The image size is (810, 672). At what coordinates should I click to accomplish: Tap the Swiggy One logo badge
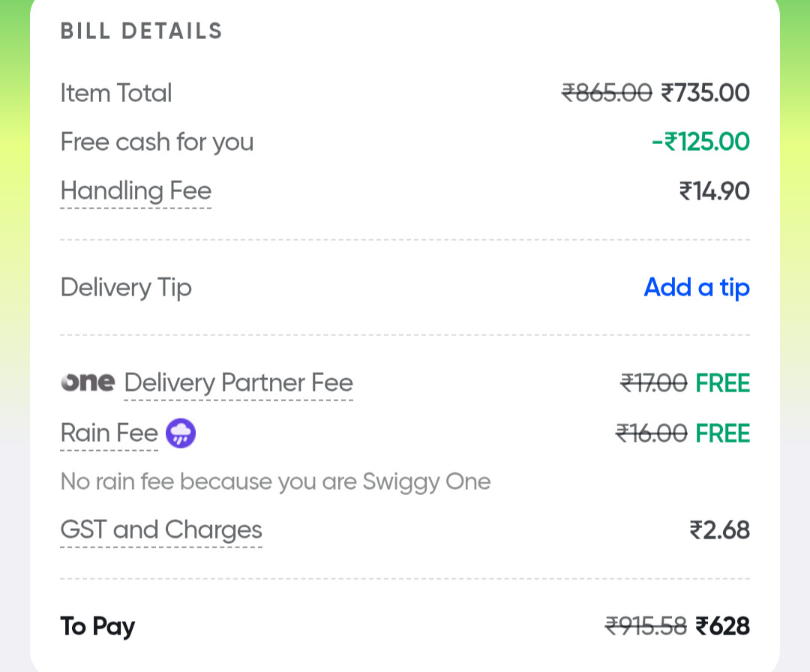pos(88,382)
